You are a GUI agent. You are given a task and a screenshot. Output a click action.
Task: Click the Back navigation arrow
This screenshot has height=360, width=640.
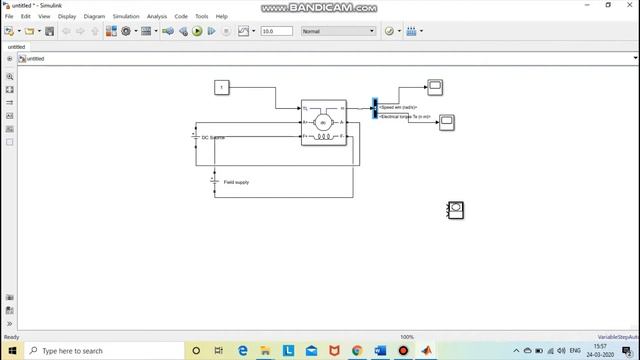point(66,31)
